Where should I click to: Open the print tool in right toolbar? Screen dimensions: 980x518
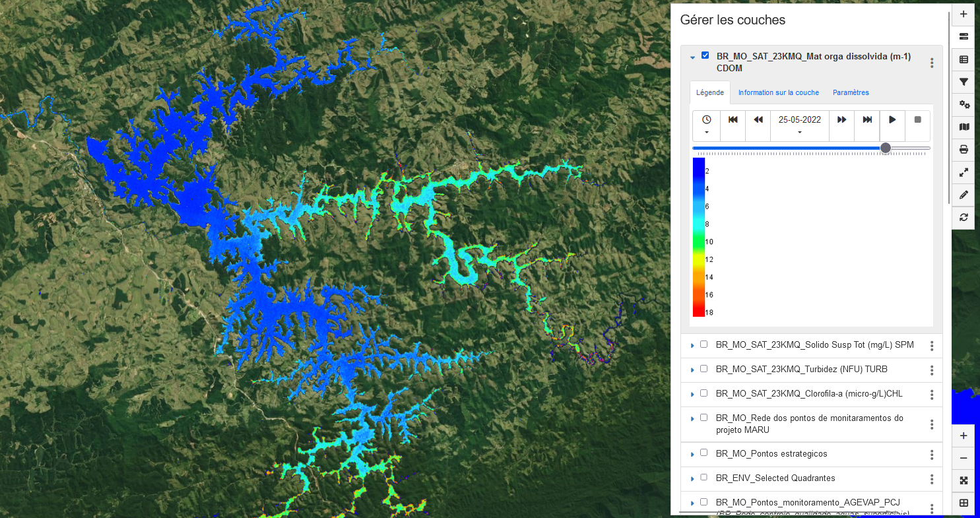964,150
